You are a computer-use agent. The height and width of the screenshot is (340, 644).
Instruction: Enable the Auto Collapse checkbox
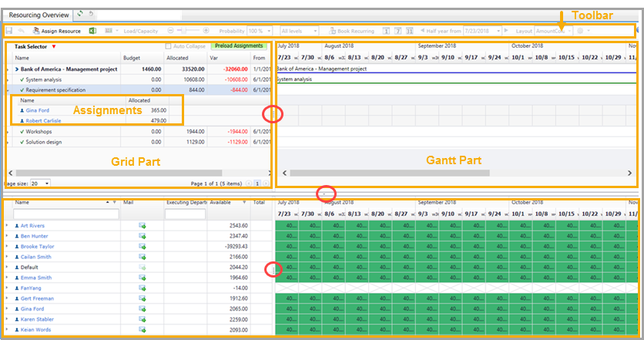169,47
